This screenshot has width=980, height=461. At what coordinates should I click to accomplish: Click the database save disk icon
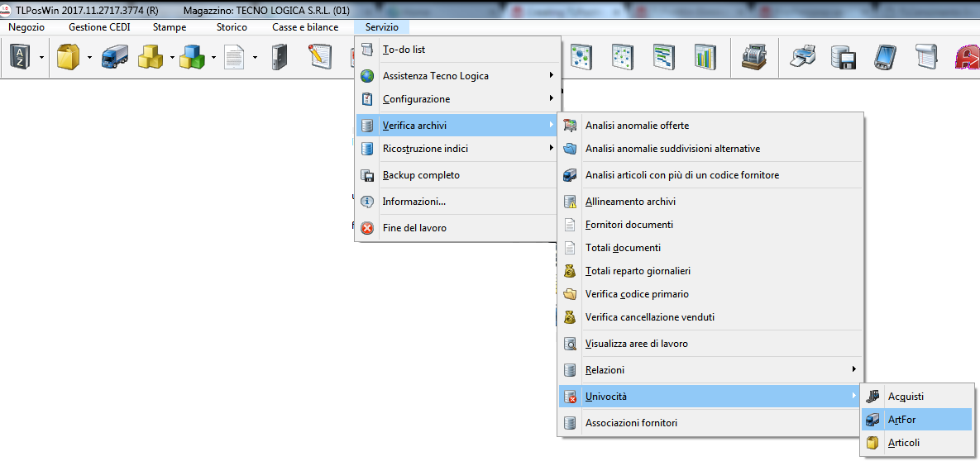point(843,57)
